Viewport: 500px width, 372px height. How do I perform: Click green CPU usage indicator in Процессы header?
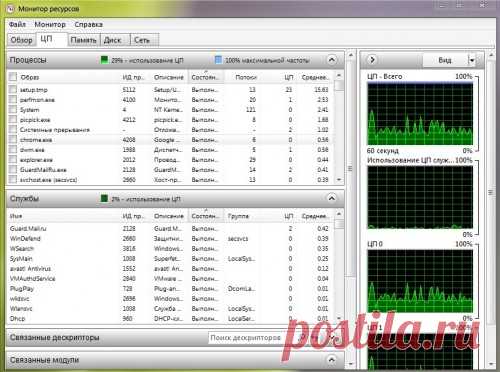pos(105,60)
